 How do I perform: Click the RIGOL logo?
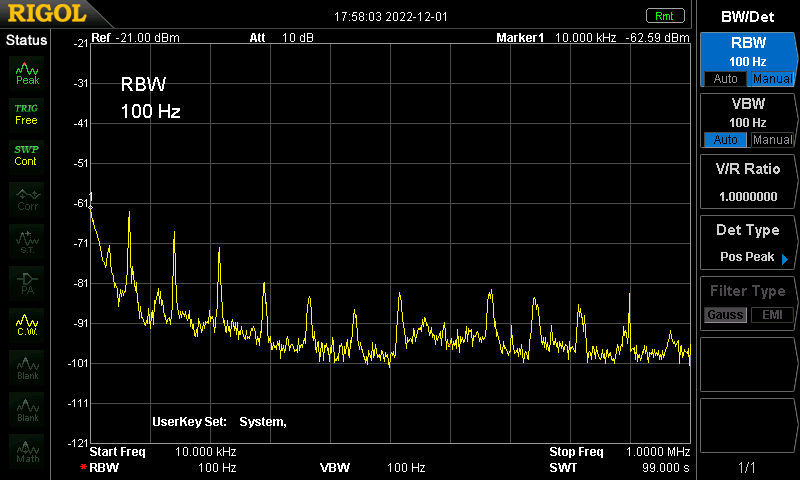(x=47, y=14)
